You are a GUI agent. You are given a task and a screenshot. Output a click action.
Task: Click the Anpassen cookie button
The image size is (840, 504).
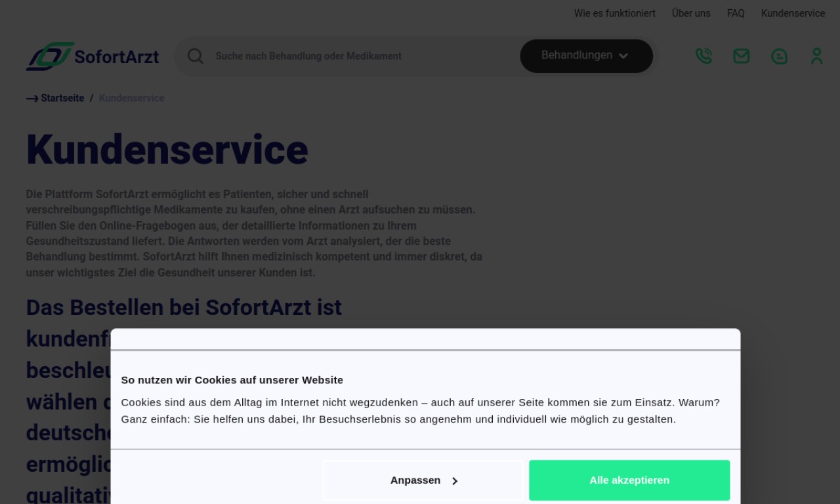point(423,480)
